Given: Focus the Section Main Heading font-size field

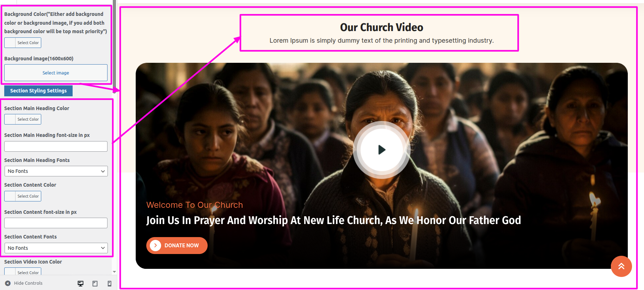Looking at the screenshot, I should (56, 146).
